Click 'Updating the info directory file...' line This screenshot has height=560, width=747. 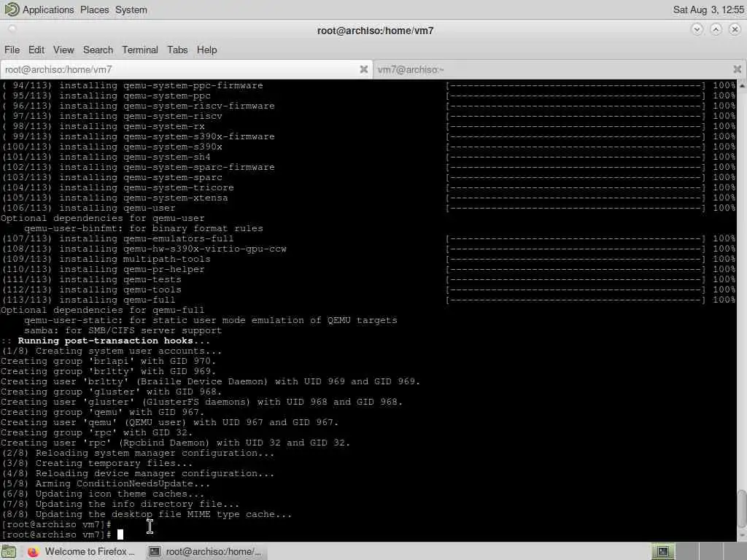120,505
